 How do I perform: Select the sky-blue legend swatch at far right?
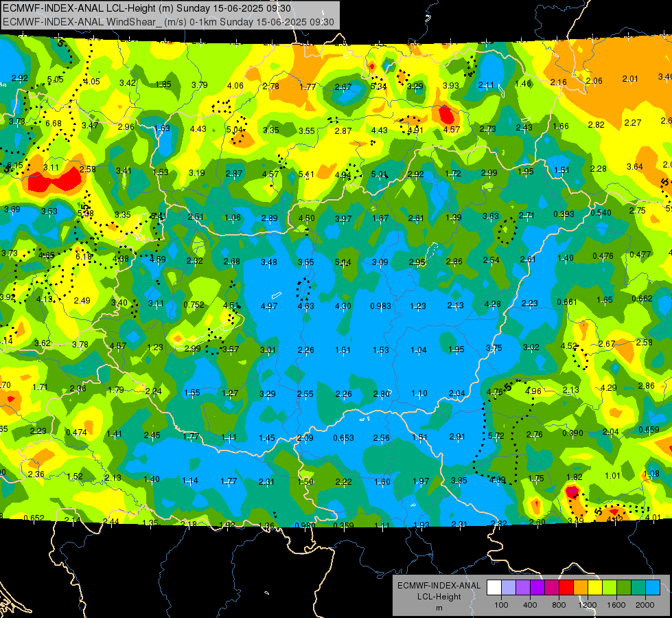pyautogui.click(x=653, y=588)
